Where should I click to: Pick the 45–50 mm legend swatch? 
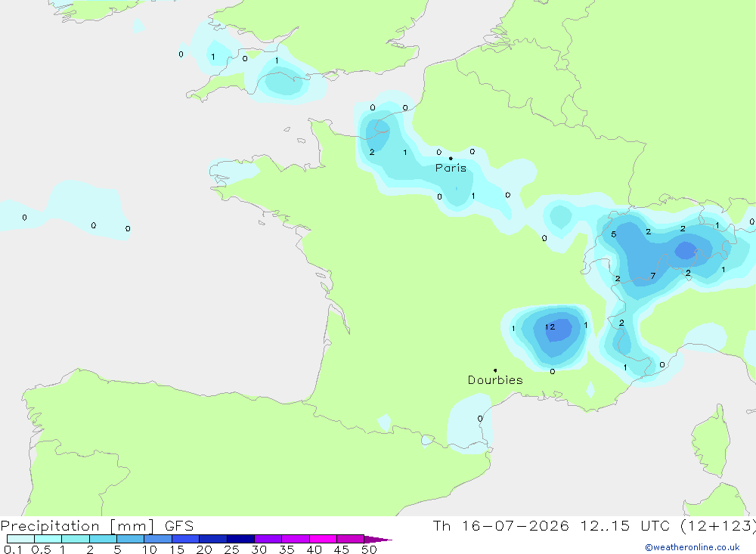pyautogui.click(x=351, y=539)
